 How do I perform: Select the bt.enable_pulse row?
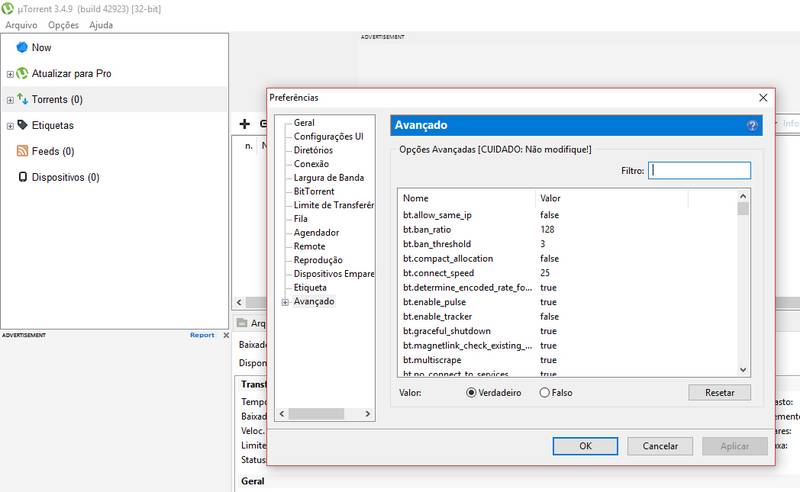pos(567,302)
